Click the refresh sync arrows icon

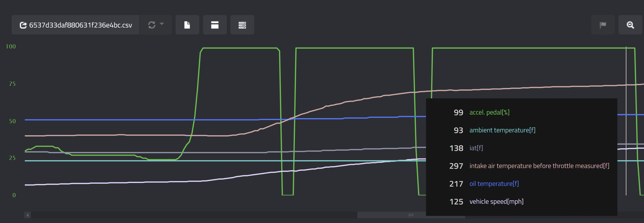click(152, 25)
